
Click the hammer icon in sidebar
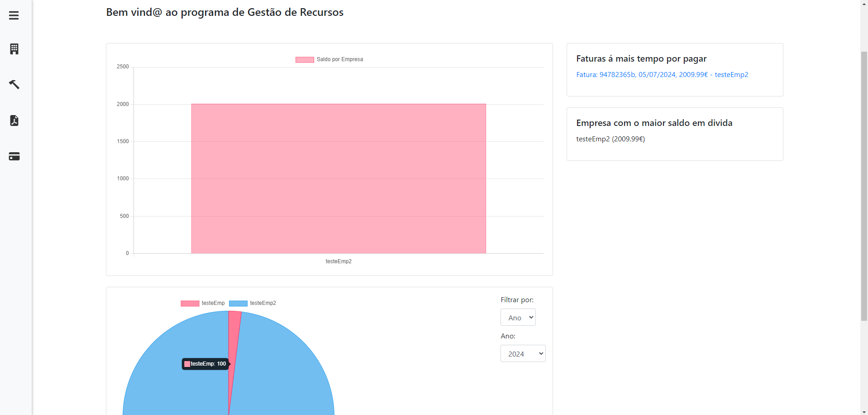14,84
